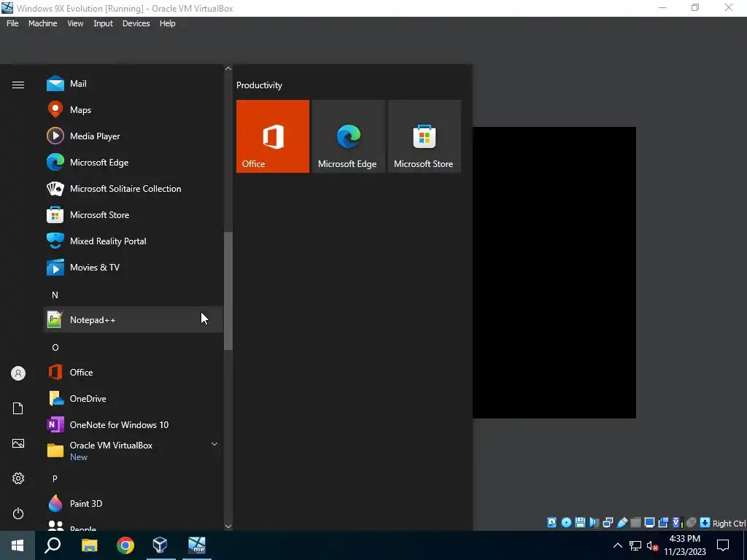Click the VirtualBox display status icon
Image resolution: width=747 pixels, height=560 pixels.
pos(649,522)
